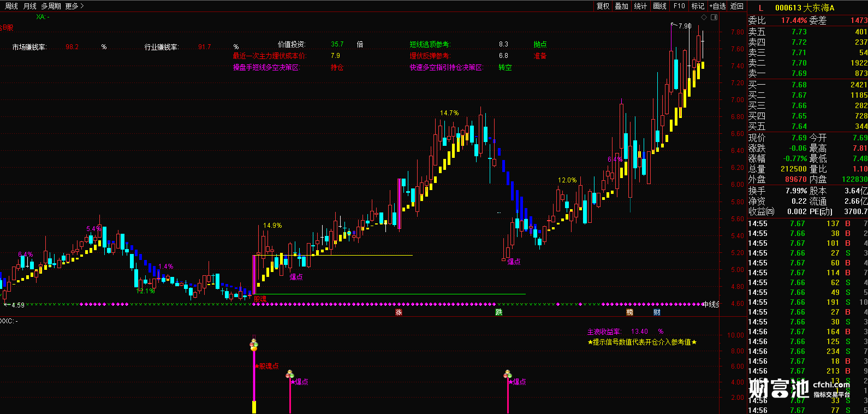Click the magenta candle at 股魂 signal
This screenshot has height=414, width=868.
point(254,274)
